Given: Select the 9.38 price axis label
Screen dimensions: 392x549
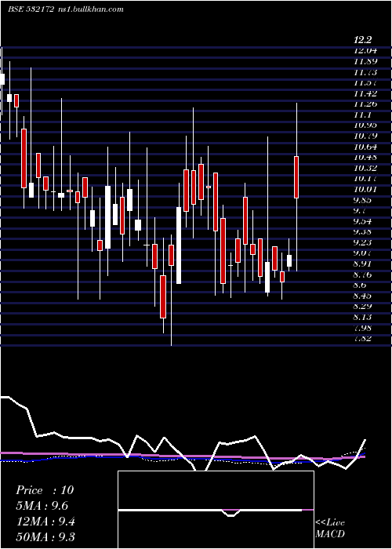Looking at the screenshot, I should tap(364, 232).
